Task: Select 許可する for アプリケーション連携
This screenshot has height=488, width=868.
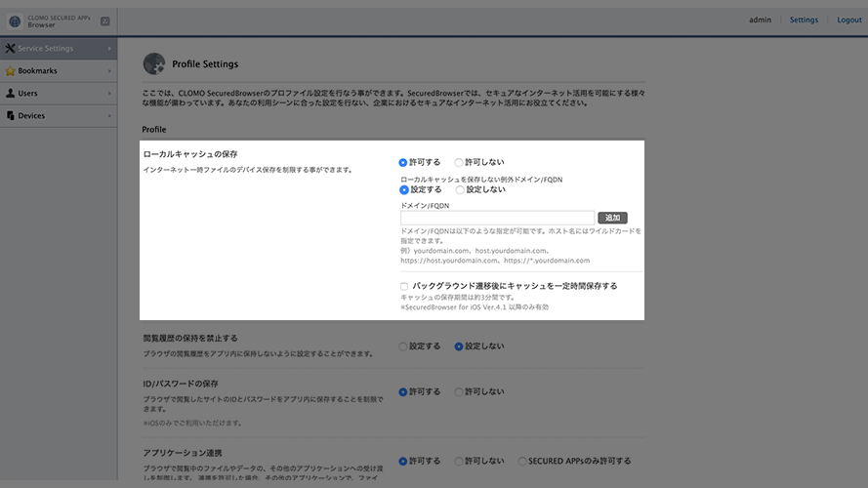Action: tap(403, 461)
